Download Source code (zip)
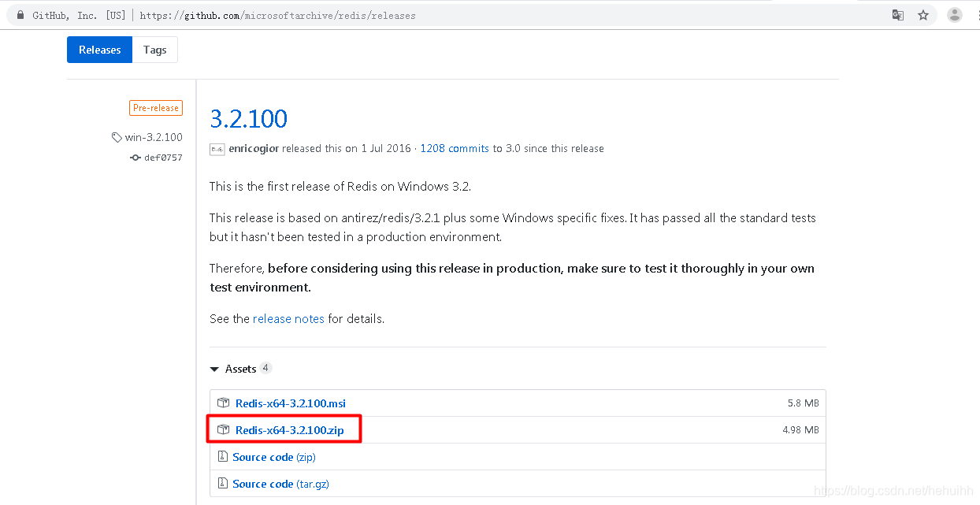Screen dimensions: 980x505 (274, 457)
